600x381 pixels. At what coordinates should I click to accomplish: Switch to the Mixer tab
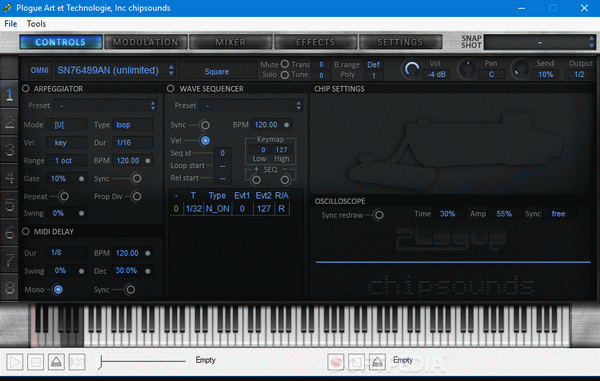tap(230, 42)
